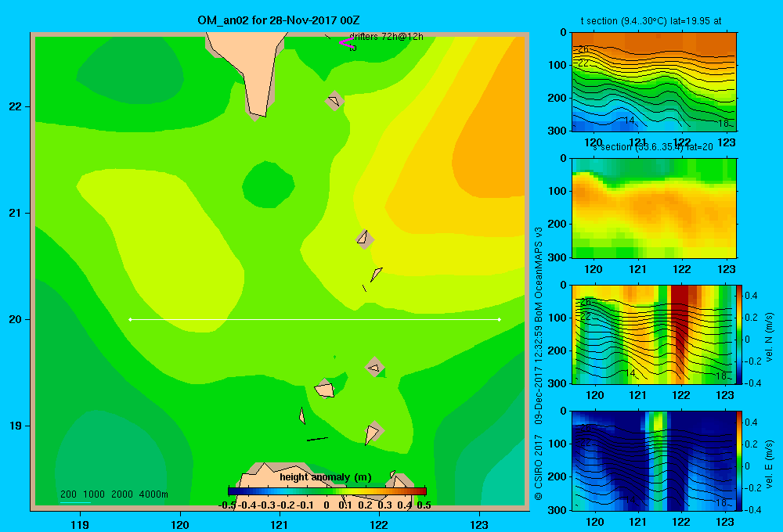The height and width of the screenshot is (532, 783).
Task: Click depth label 100 on the s section axis
Action: (x=557, y=191)
